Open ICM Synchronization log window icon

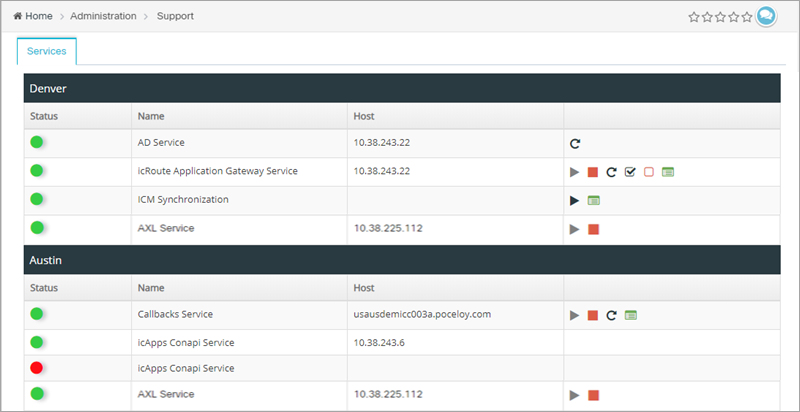point(594,200)
